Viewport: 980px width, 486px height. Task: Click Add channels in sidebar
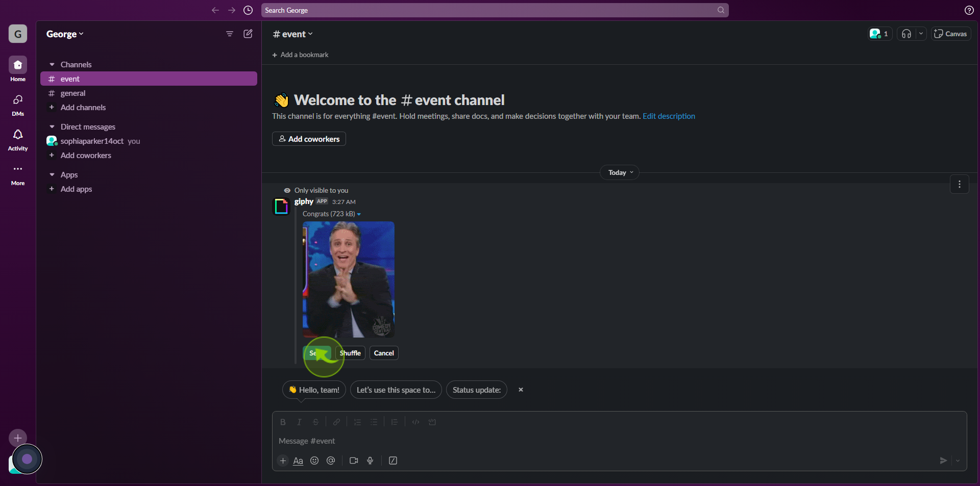[x=149, y=107]
